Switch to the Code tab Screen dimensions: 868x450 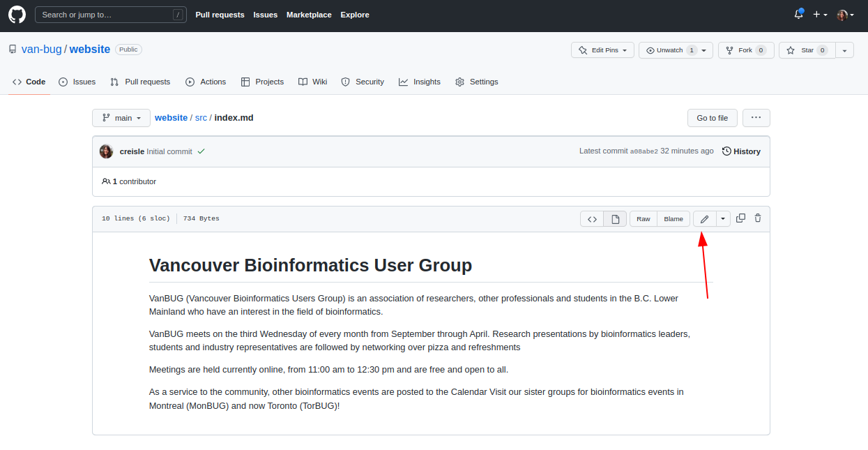29,82
